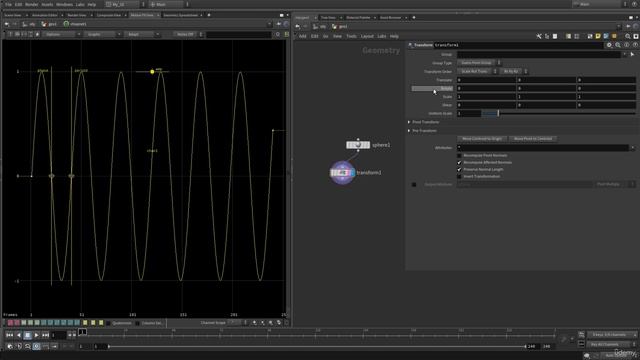Viewport: 640px width, 360px height.
Task: Play the animation forward
Action: click(36, 335)
